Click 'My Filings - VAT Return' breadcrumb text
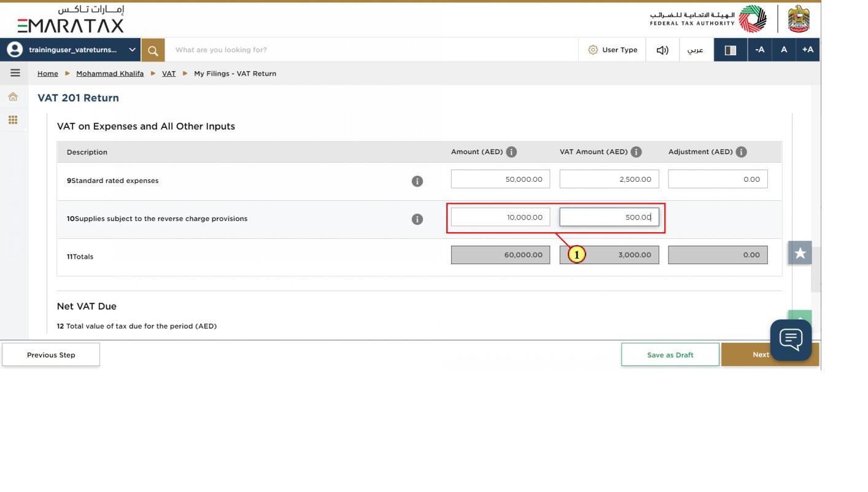The image size is (868, 492). 235,73
